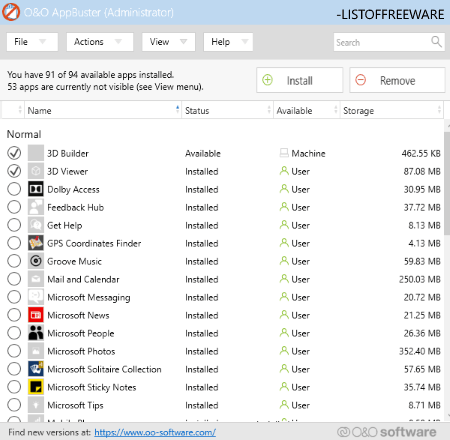The image size is (450, 440).
Task: Click the "352.40 MB" storage value
Action: [x=420, y=351]
